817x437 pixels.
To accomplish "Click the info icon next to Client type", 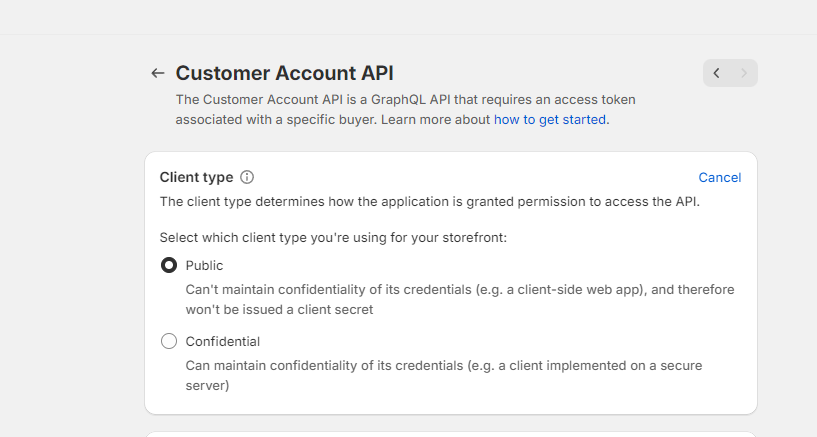I will coord(247,177).
